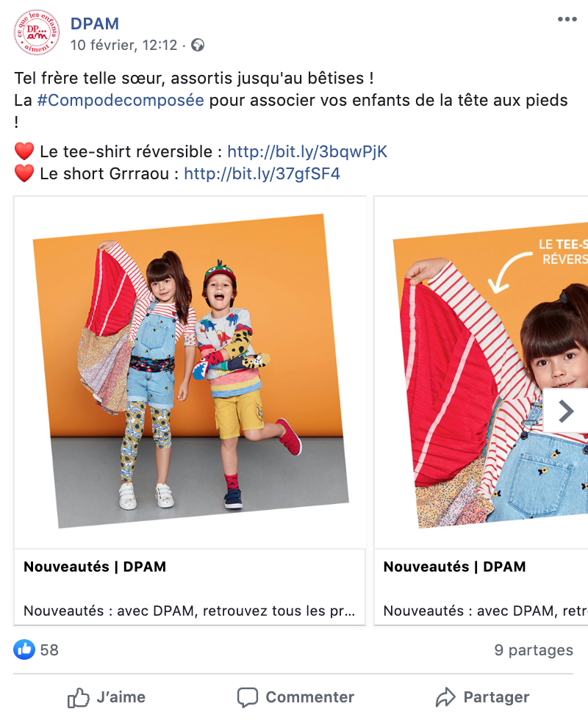This screenshot has width=588, height=720.
Task: Open the #Compodecomposée hashtag
Action: [x=121, y=100]
